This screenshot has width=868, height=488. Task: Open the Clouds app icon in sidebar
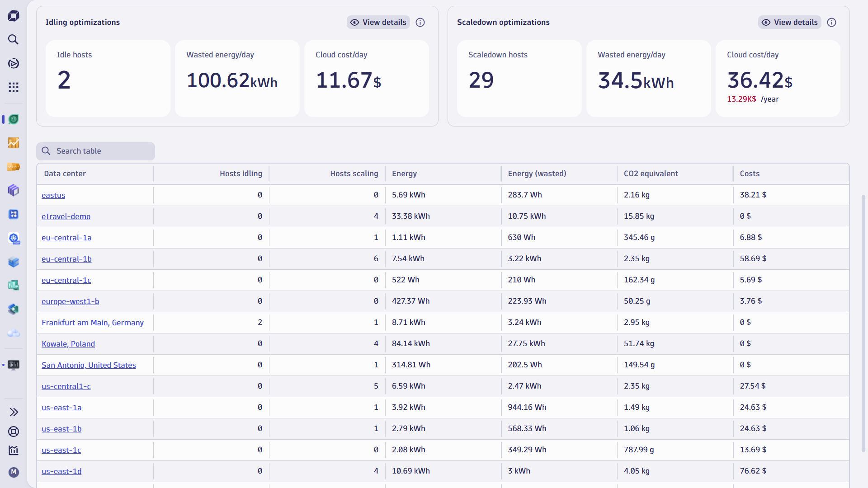pyautogui.click(x=14, y=333)
